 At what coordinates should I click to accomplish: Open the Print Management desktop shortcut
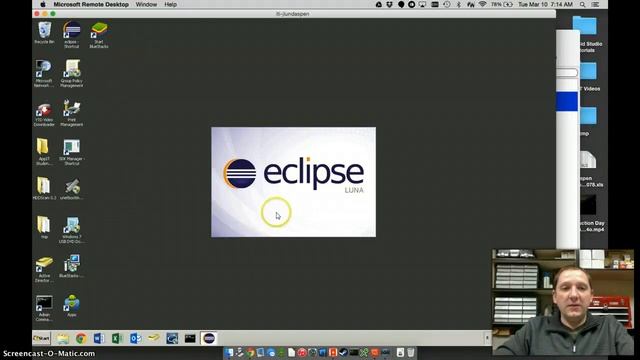[x=71, y=113]
